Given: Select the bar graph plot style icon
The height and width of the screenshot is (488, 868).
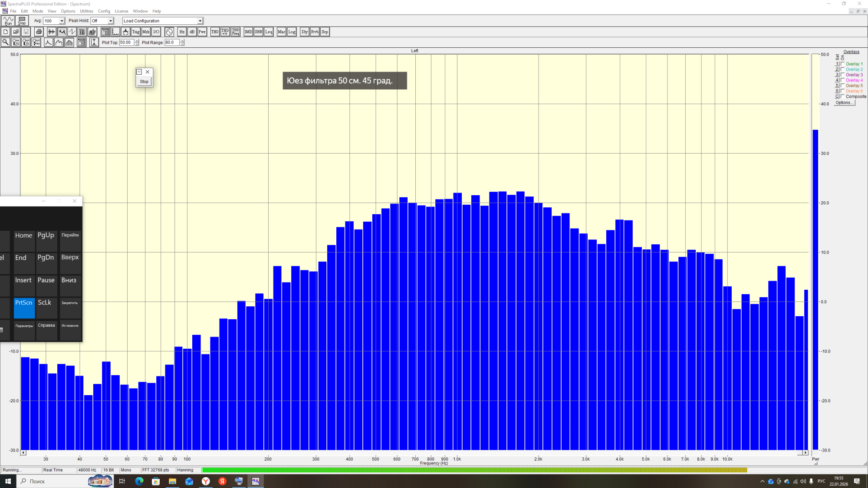Looking at the screenshot, I should click(69, 43).
